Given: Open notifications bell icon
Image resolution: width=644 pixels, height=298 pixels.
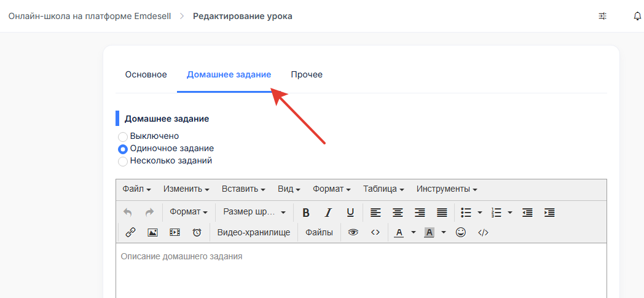Looking at the screenshot, I should tap(637, 17).
